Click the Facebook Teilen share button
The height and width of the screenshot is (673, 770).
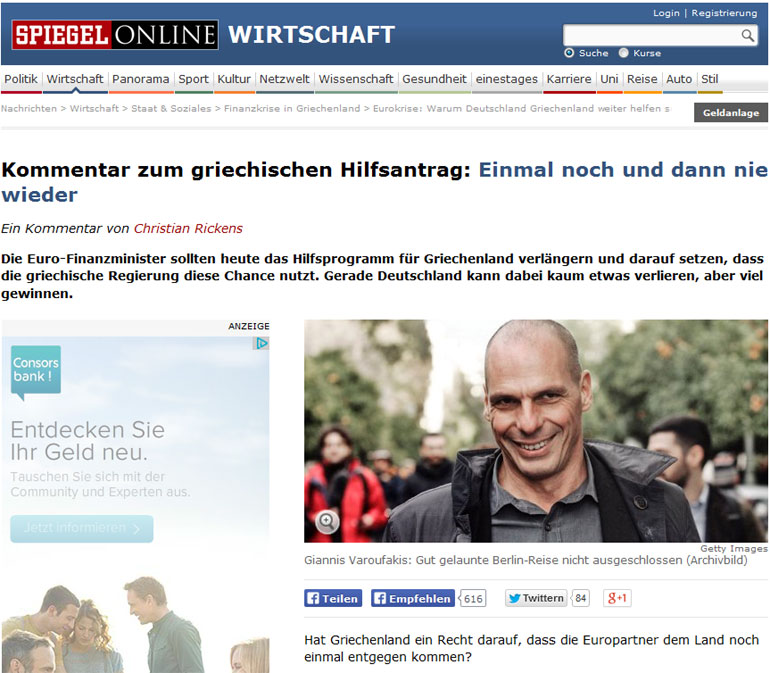[333, 598]
